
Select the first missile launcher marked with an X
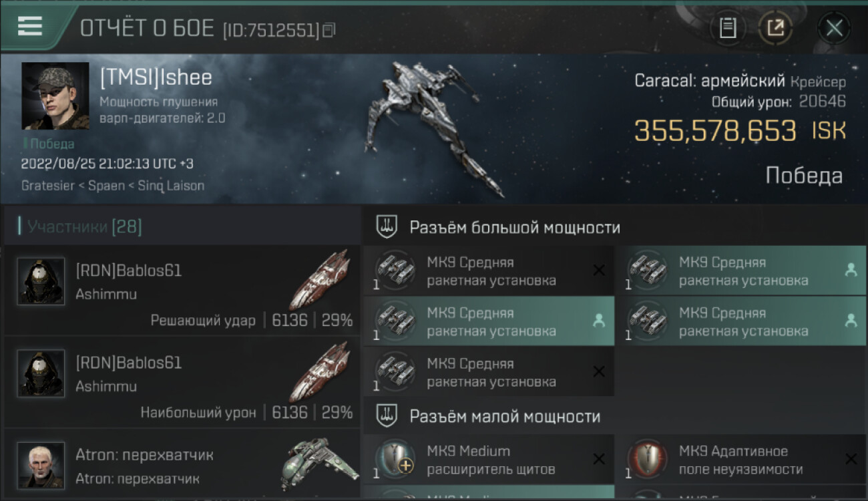tap(489, 271)
